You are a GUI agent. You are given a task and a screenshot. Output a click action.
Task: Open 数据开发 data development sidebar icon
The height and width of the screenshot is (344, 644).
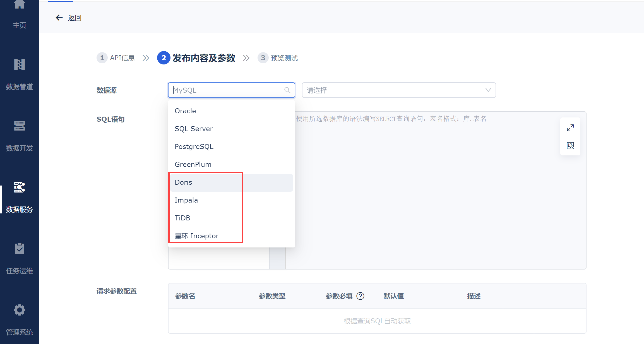(19, 126)
